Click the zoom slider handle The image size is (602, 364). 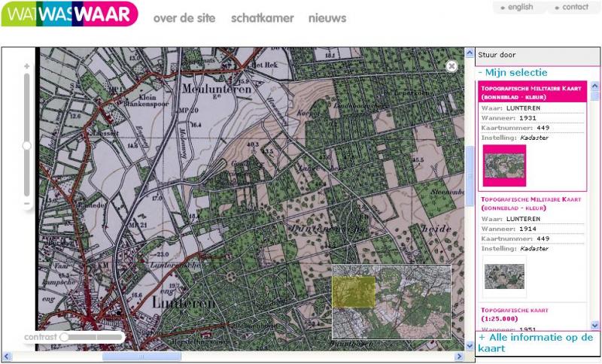[26, 146]
